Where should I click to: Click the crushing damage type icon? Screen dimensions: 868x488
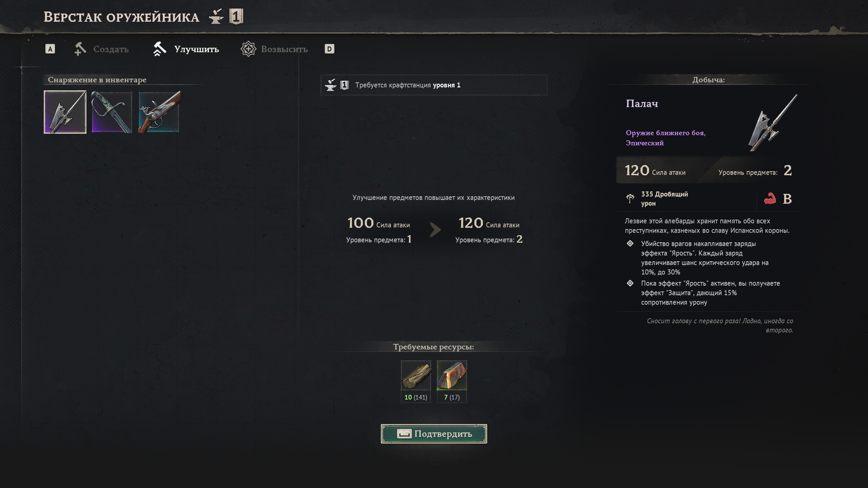point(630,198)
